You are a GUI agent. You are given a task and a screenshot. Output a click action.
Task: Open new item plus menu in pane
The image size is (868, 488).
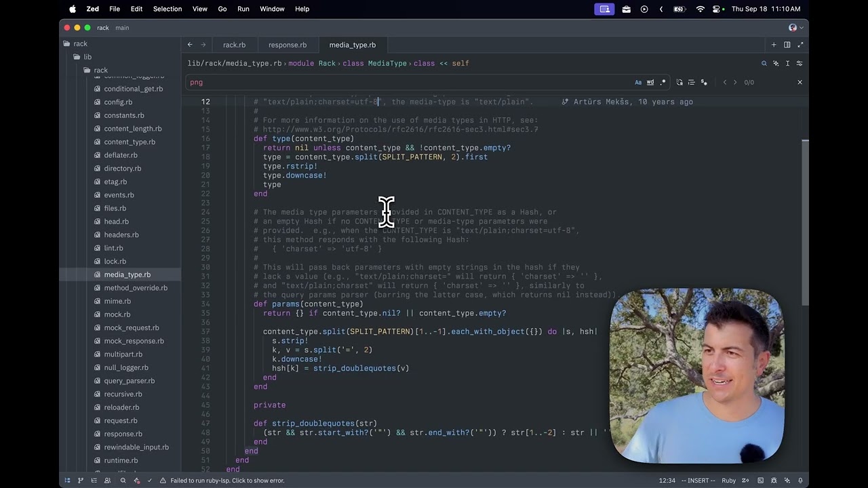(x=774, y=45)
